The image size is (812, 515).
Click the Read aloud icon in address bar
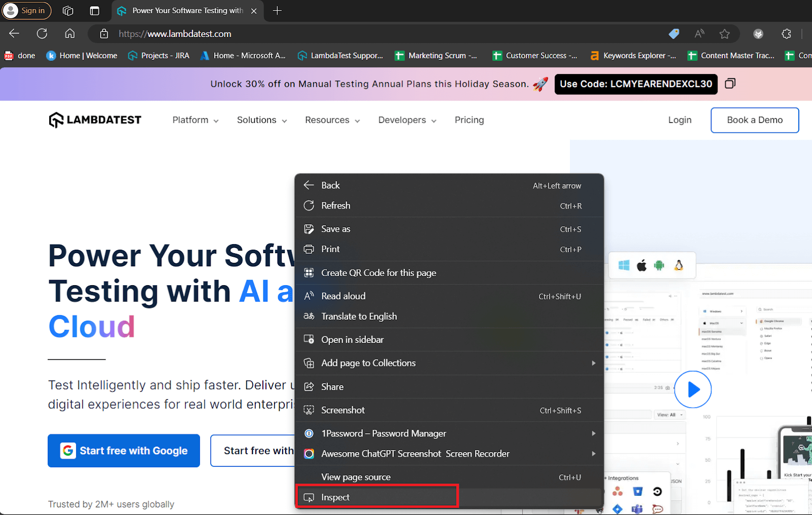pyautogui.click(x=699, y=33)
